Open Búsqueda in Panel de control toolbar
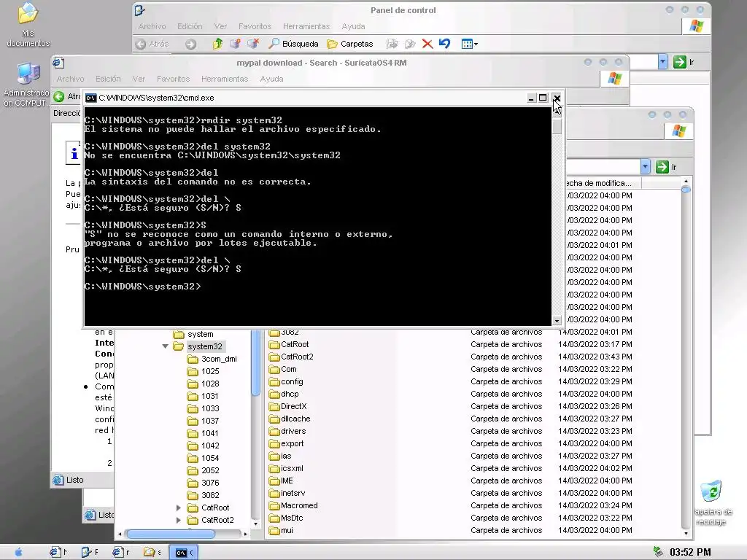747x560 pixels. click(293, 44)
